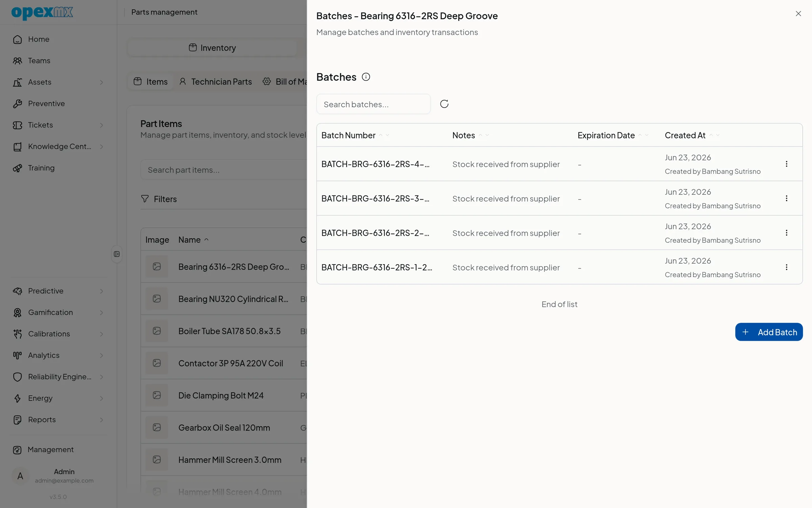Select Contactor 3P 95A 220V Coil row
Image resolution: width=812 pixels, height=508 pixels.
click(224, 363)
